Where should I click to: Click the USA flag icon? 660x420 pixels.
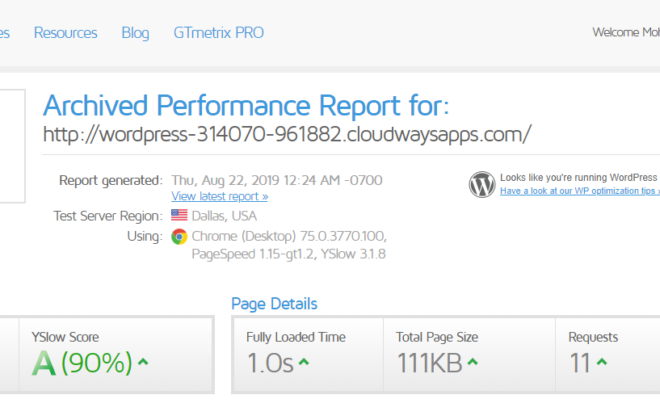[179, 215]
